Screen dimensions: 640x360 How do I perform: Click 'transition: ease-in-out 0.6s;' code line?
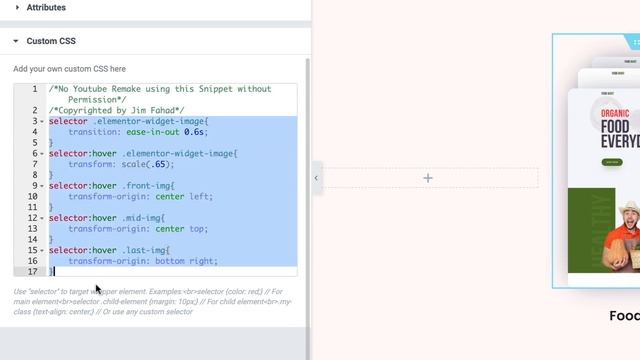(138, 132)
